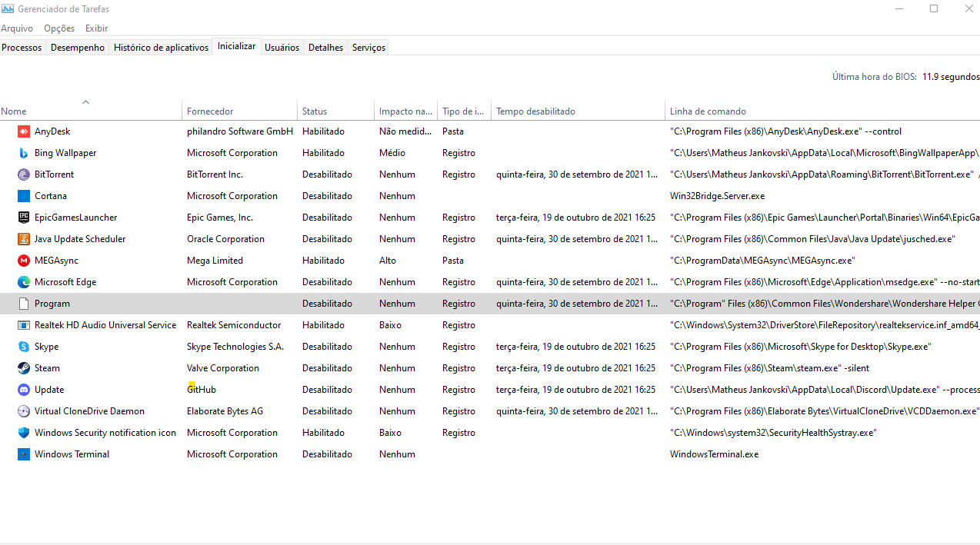
Task: Select the Windows Terminal row name
Action: (72, 454)
